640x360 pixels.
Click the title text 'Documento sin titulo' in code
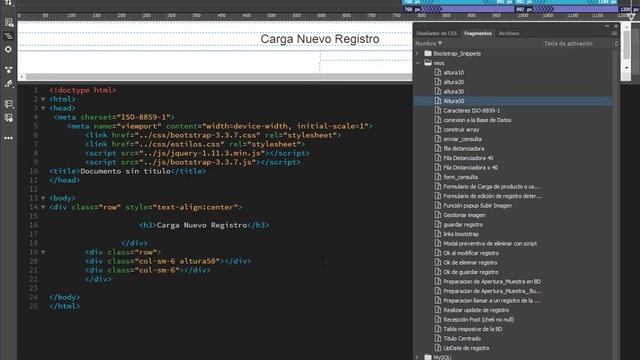pos(125,171)
